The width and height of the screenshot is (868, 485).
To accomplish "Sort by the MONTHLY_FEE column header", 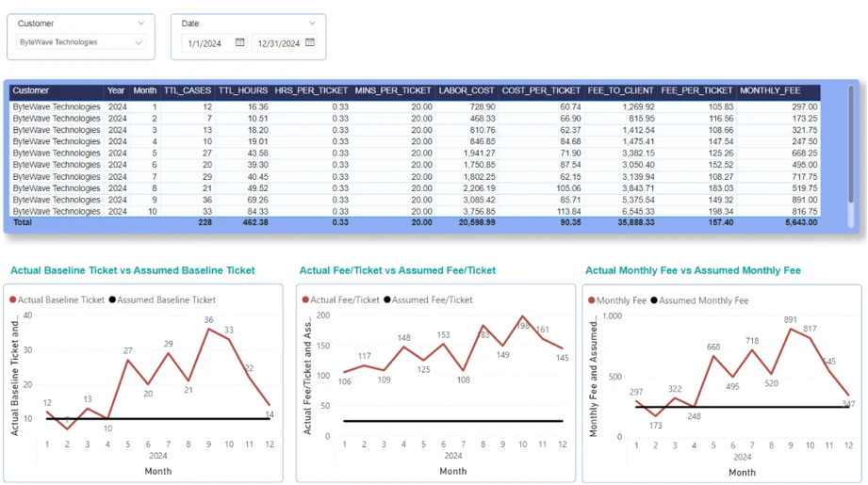I will tap(770, 90).
